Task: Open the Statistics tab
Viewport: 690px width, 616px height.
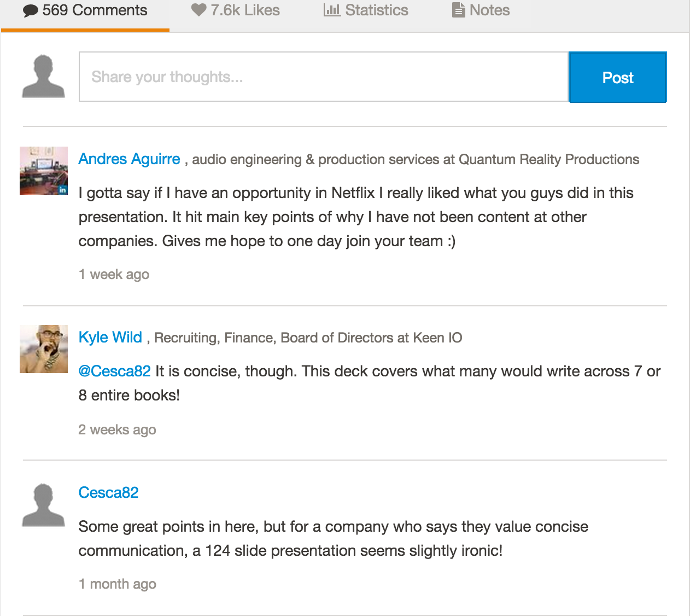Action: pyautogui.click(x=366, y=10)
